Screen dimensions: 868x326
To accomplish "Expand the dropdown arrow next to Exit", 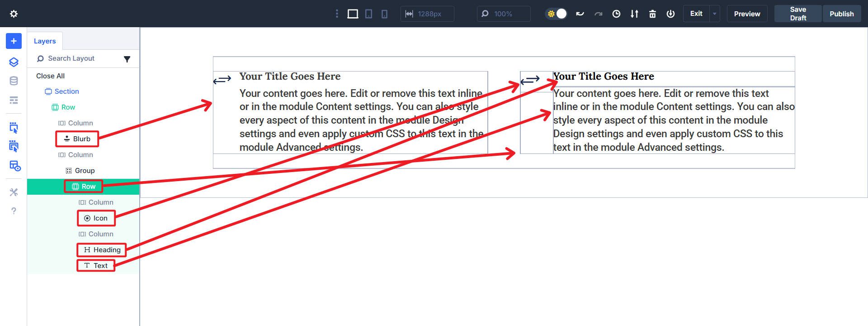I will pyautogui.click(x=715, y=14).
